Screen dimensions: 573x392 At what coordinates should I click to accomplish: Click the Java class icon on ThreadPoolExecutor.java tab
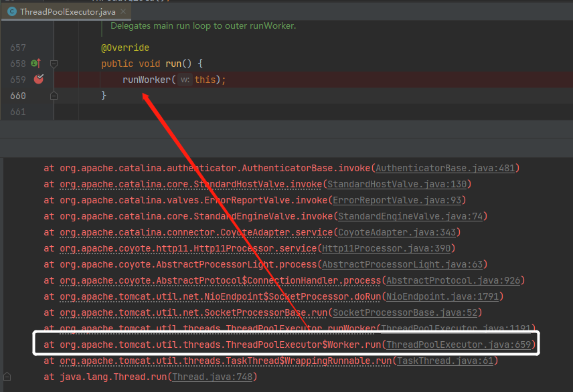[x=11, y=11]
